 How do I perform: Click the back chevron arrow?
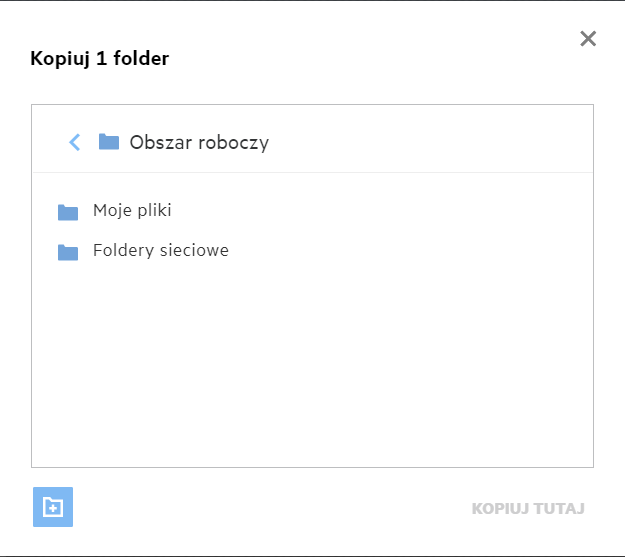tap(74, 142)
